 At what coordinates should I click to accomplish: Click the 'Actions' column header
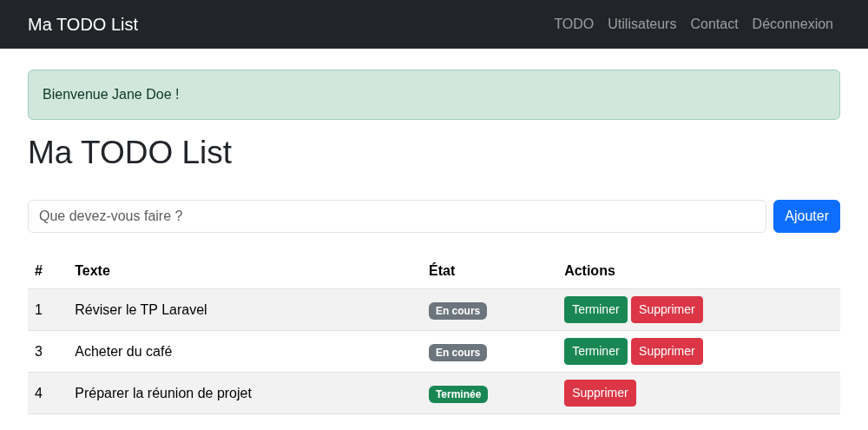[x=589, y=270]
